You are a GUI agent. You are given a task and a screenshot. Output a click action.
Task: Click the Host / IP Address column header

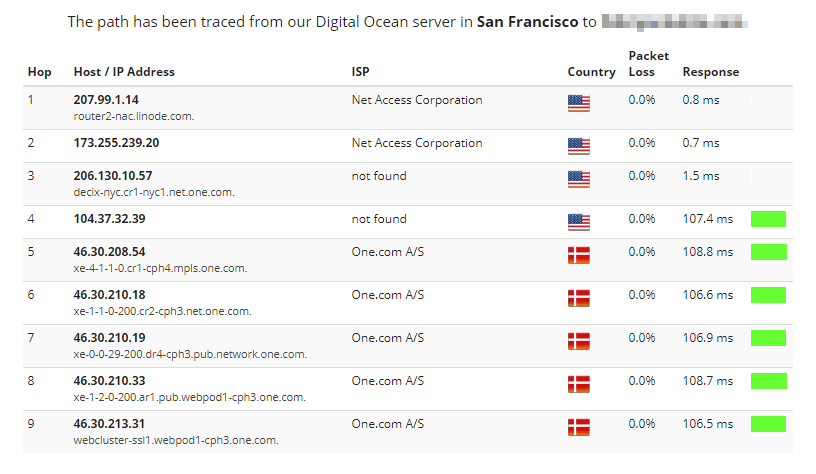click(x=124, y=72)
